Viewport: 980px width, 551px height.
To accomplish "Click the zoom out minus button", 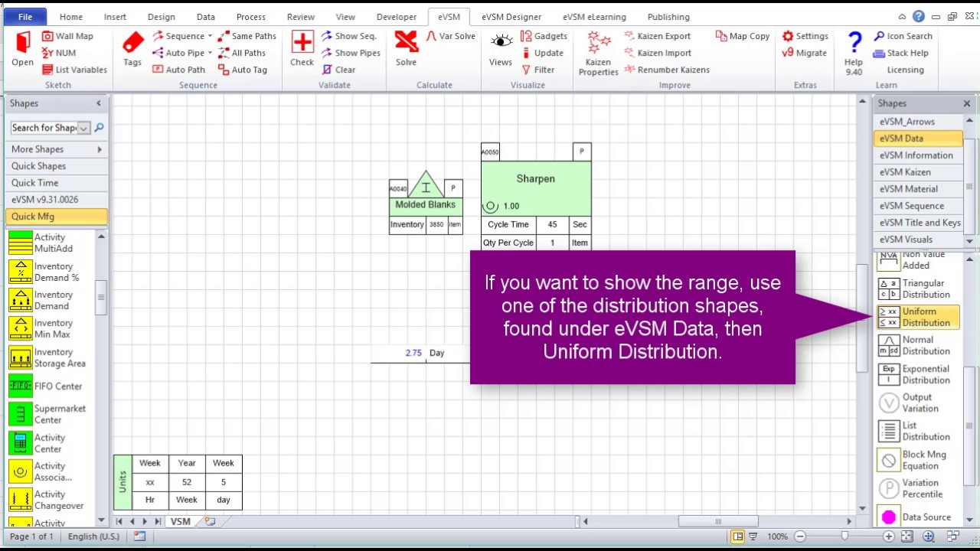I will coord(800,536).
